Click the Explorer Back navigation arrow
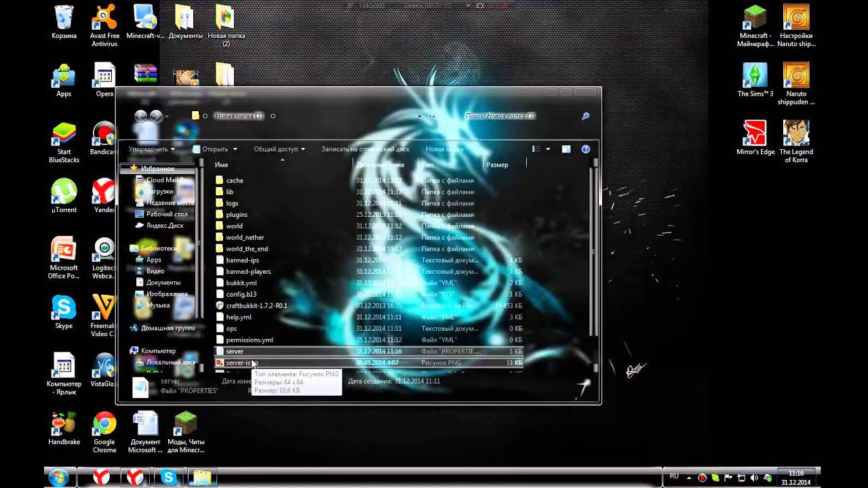The width and height of the screenshot is (868, 488). click(x=140, y=116)
